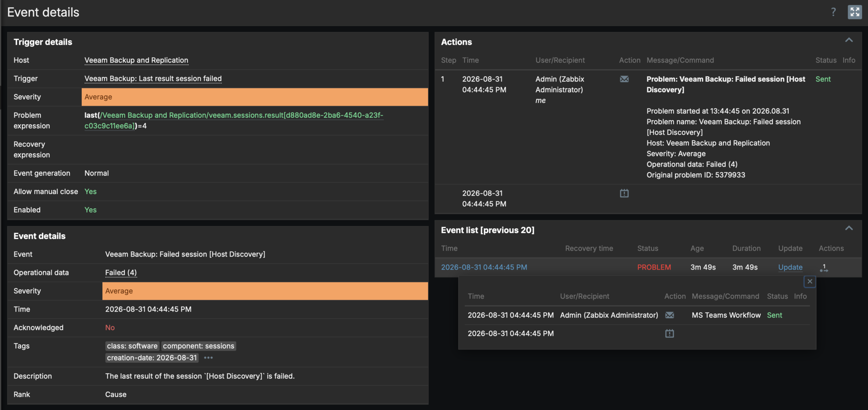Open the veeam.sessions.result item link in the expression

tap(233, 121)
